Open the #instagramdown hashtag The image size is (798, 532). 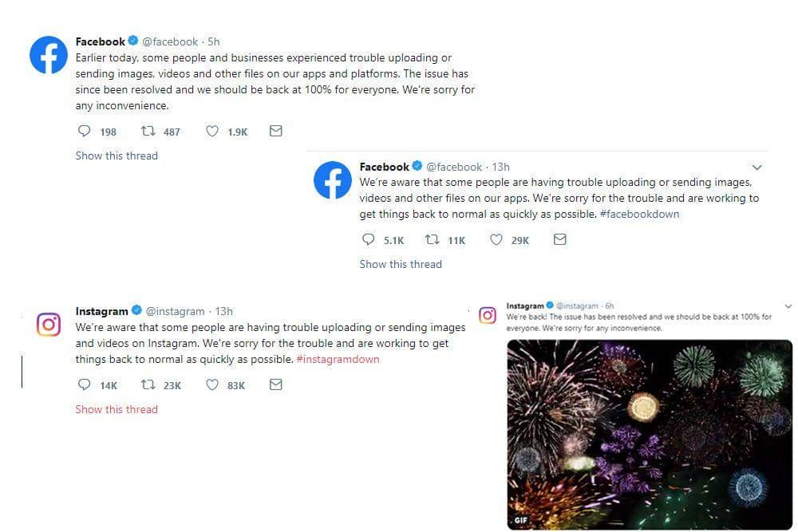click(x=338, y=360)
